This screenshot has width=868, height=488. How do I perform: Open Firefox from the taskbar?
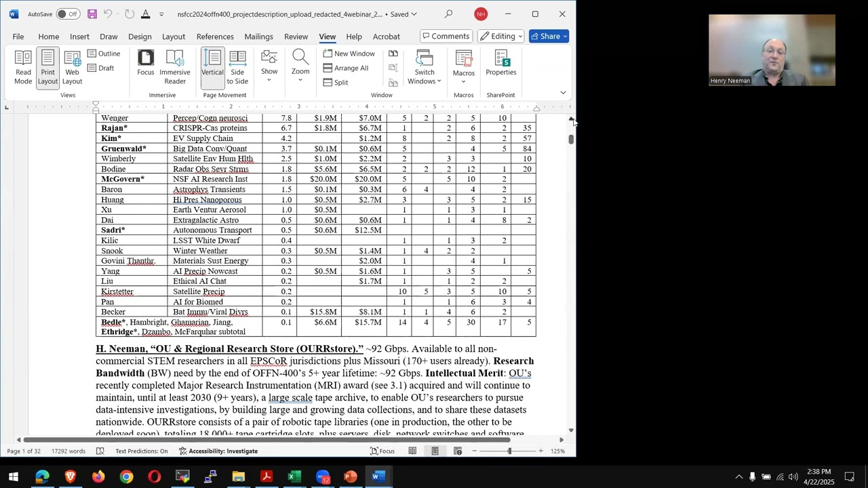point(98,476)
